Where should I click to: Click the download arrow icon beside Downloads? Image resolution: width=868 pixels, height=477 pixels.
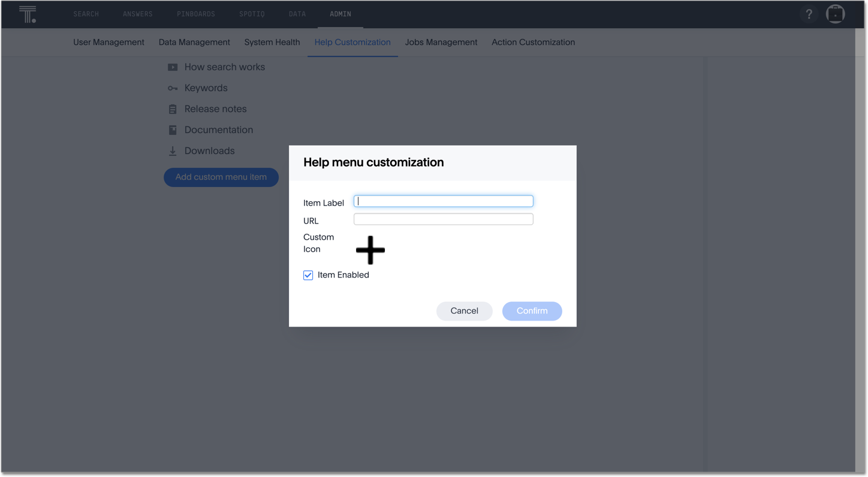pos(173,151)
